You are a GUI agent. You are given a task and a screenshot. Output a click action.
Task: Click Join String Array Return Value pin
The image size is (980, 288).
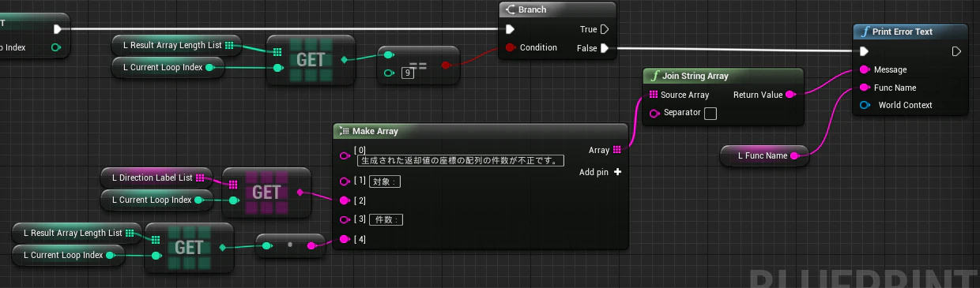(791, 95)
